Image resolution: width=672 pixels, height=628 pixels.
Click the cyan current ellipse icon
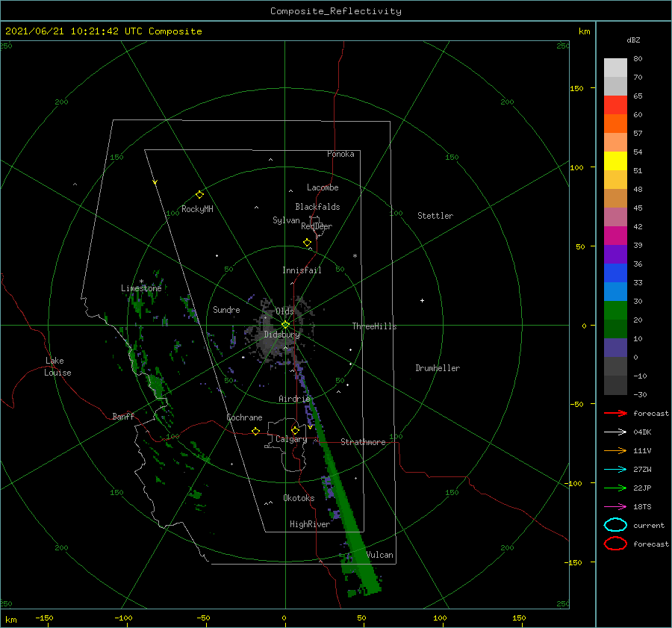coord(615,525)
